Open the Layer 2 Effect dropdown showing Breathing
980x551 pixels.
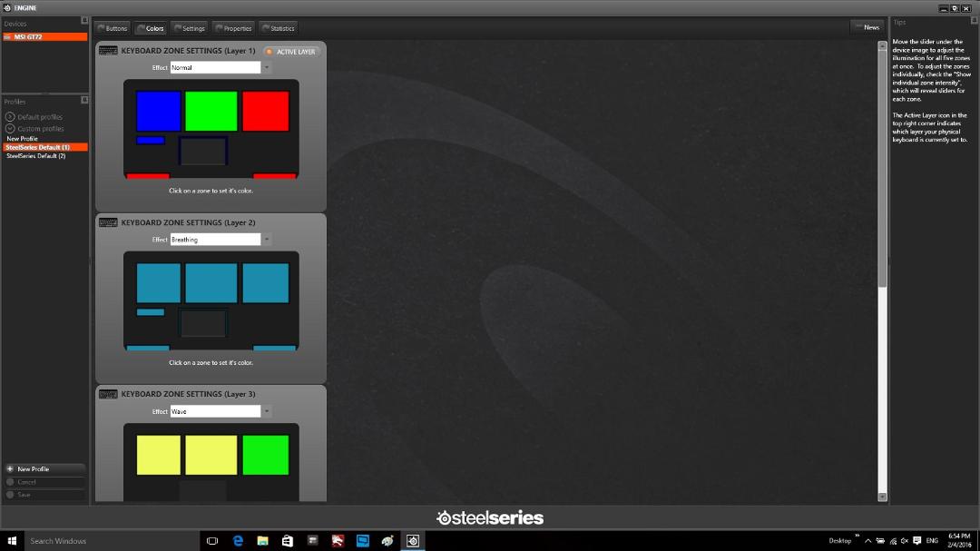click(x=220, y=240)
